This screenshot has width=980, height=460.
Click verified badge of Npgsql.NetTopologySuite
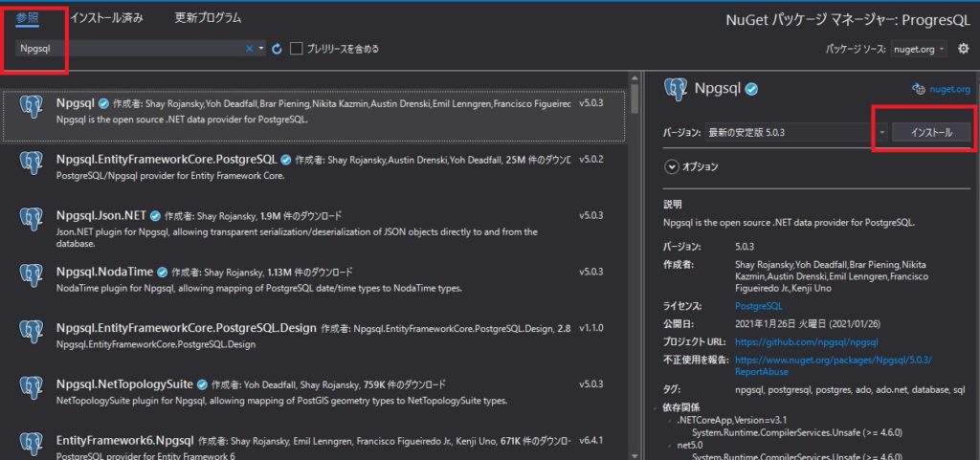coord(202,384)
